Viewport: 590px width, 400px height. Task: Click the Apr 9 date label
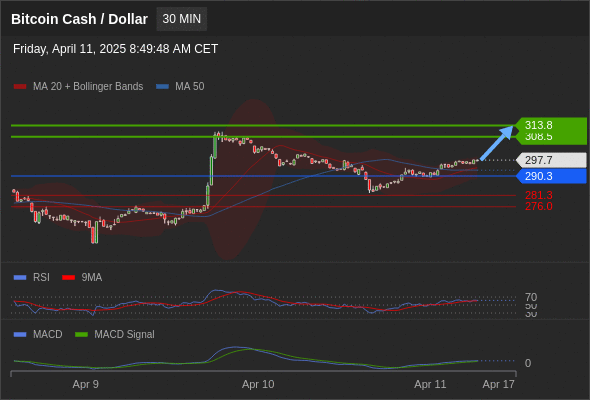tap(86, 384)
